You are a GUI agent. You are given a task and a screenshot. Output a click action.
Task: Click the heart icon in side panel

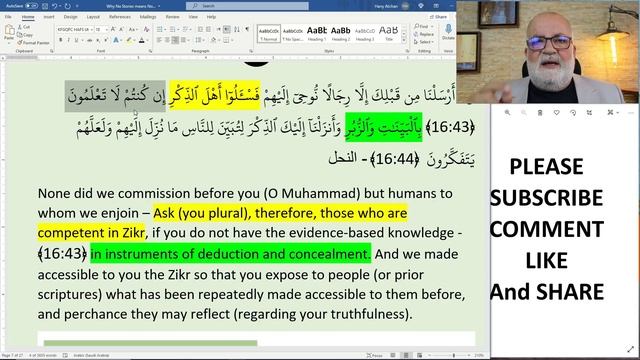(556, 113)
